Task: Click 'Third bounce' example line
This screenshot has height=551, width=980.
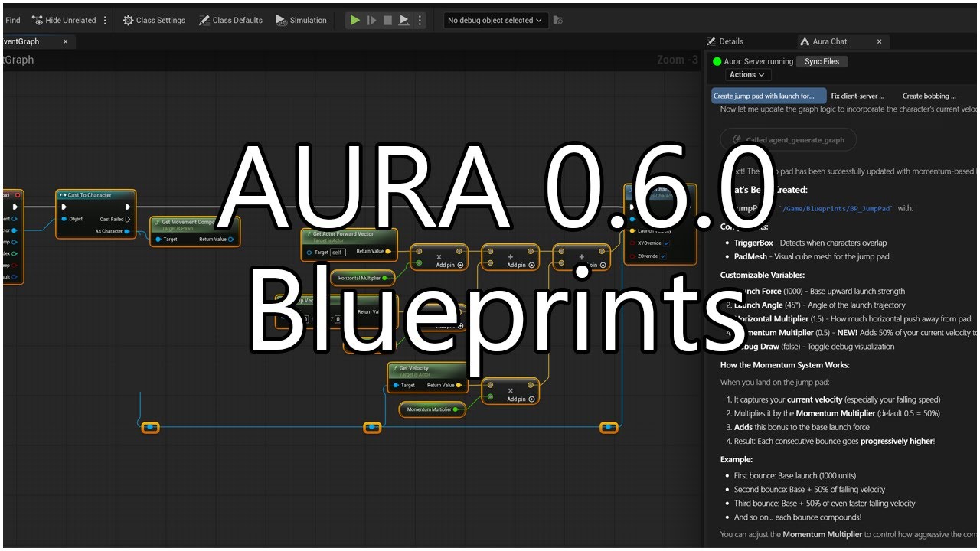Action: (x=825, y=504)
